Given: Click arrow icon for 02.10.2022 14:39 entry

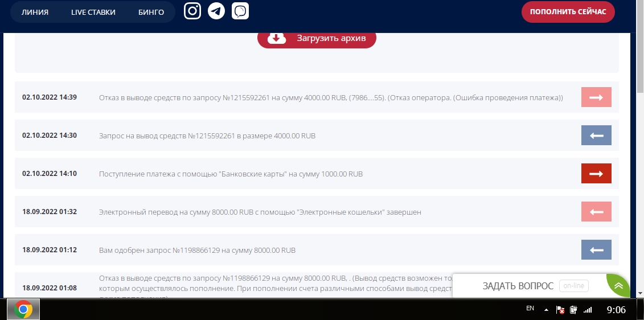Looking at the screenshot, I should 596,97.
